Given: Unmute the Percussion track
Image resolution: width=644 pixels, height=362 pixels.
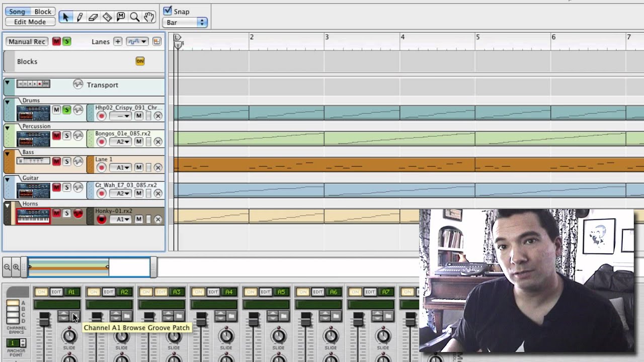Looking at the screenshot, I should click(56, 136).
